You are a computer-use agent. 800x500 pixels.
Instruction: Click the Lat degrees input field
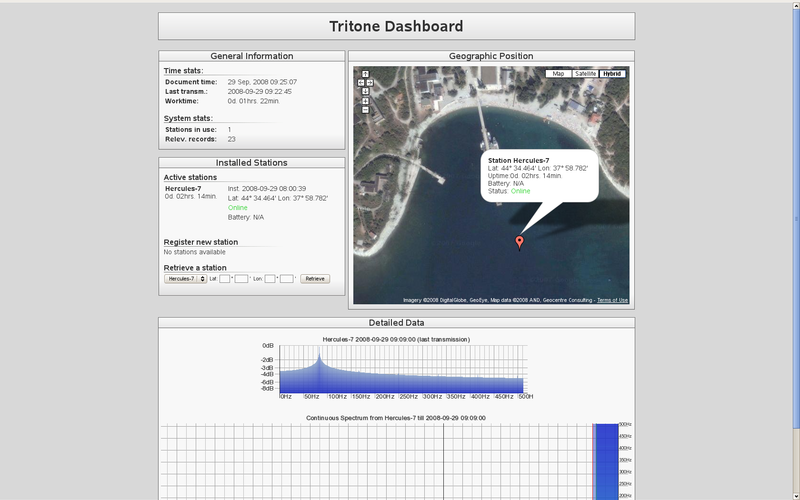pyautogui.click(x=224, y=279)
